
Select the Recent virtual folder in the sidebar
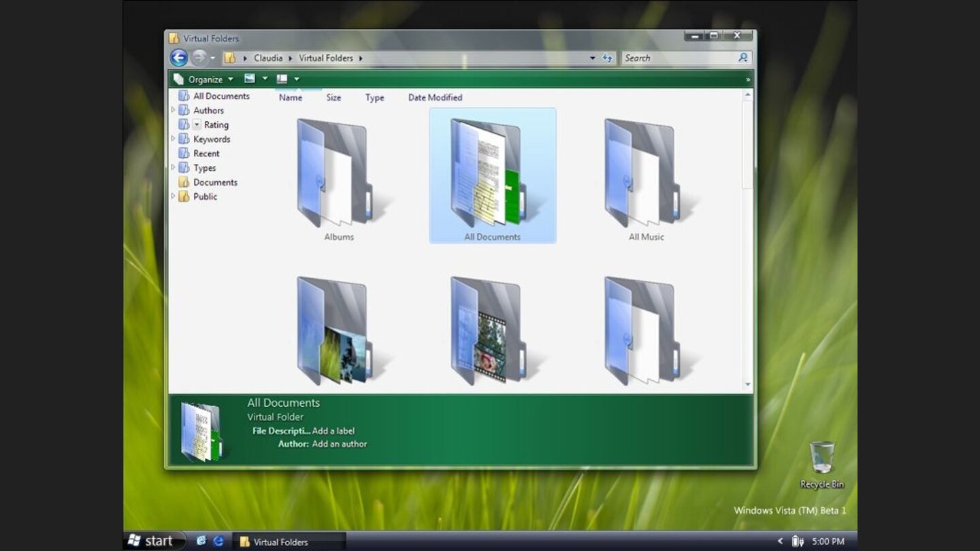[206, 153]
